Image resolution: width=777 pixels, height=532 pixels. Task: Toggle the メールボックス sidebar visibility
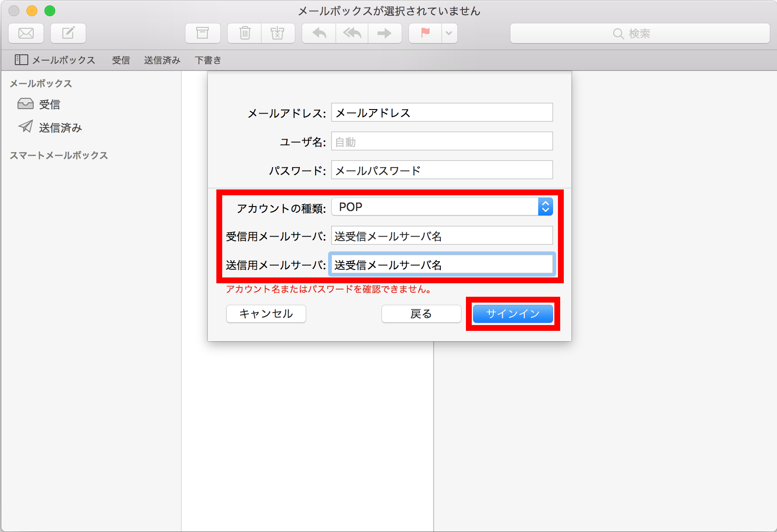pyautogui.click(x=21, y=60)
